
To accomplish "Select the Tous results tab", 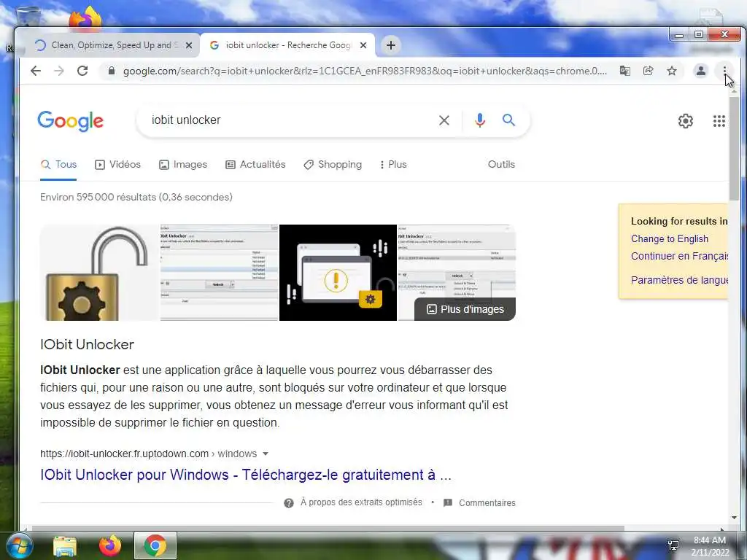I will [x=58, y=164].
